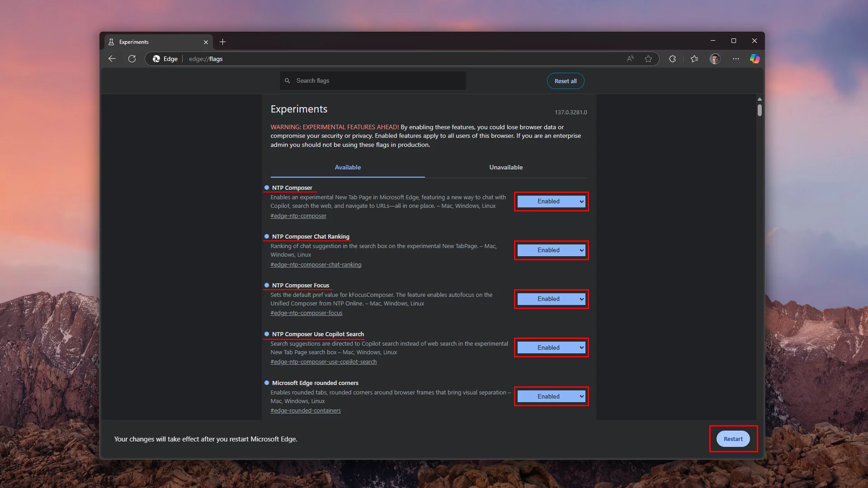The image size is (868, 488).
Task: Click into the Search flags field
Action: pyautogui.click(x=373, y=81)
